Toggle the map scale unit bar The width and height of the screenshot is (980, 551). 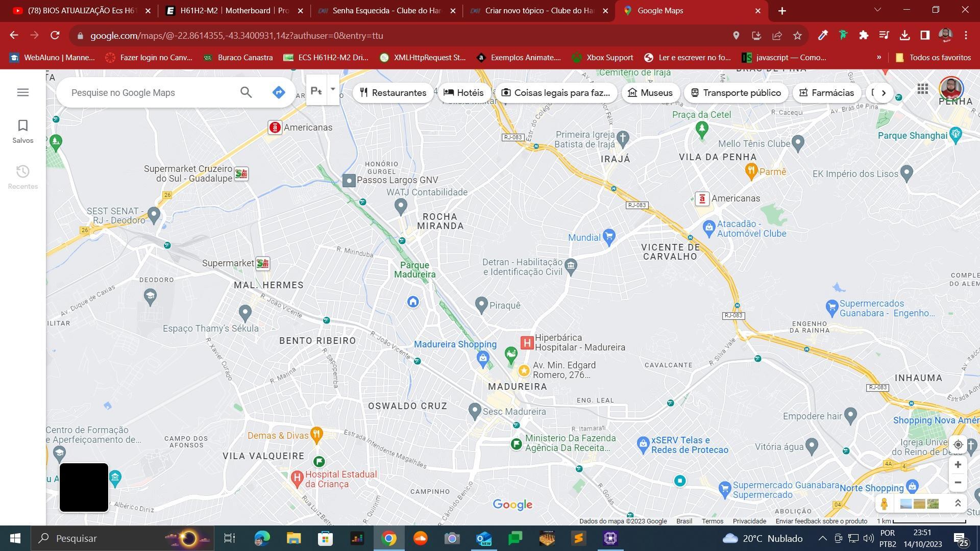(921, 521)
